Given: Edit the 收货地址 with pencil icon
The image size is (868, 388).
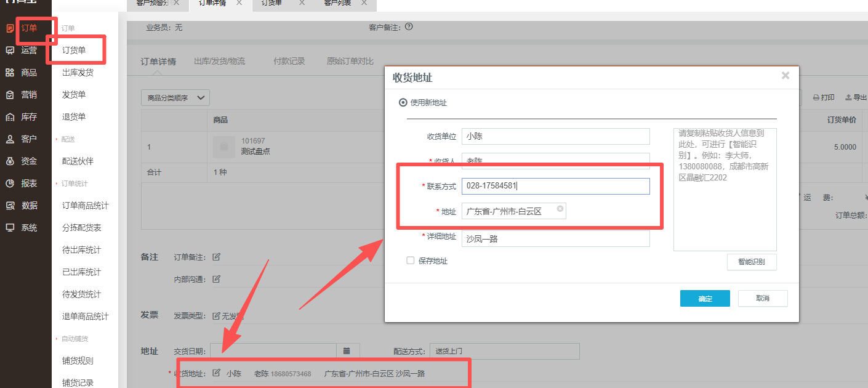Looking at the screenshot, I should (x=216, y=373).
